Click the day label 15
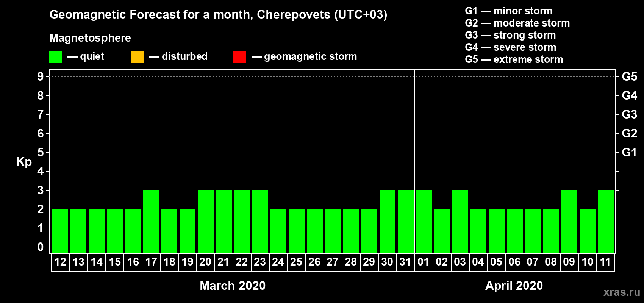644x303 pixels. coord(115,262)
